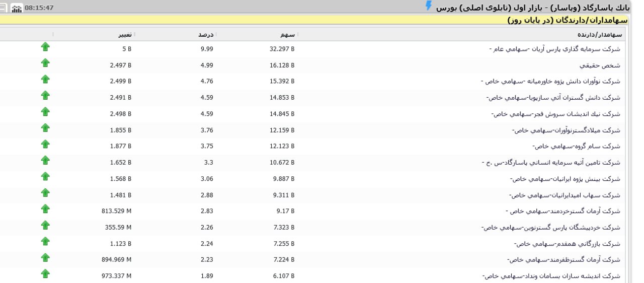
Task: Click the green arrow in the بازرگانی همقدم row
Action: (45, 241)
